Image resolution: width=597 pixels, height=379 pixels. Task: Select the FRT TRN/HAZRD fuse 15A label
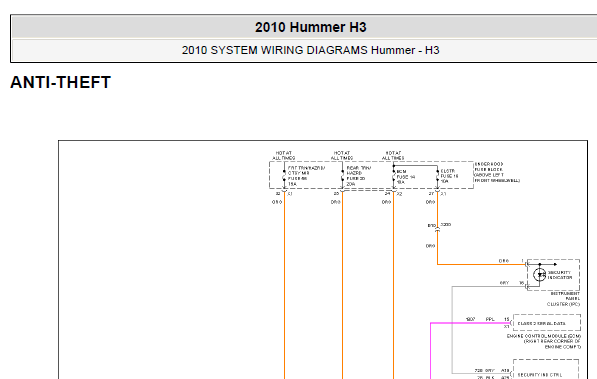(306, 176)
